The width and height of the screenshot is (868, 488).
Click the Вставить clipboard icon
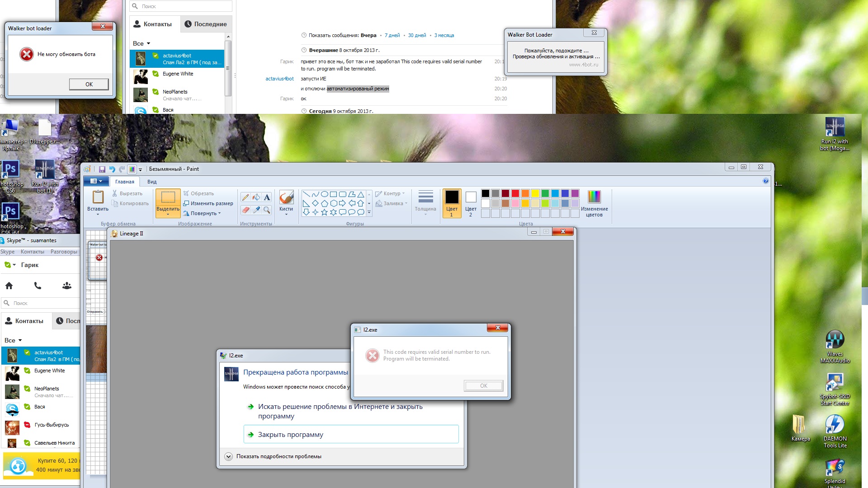(98, 197)
